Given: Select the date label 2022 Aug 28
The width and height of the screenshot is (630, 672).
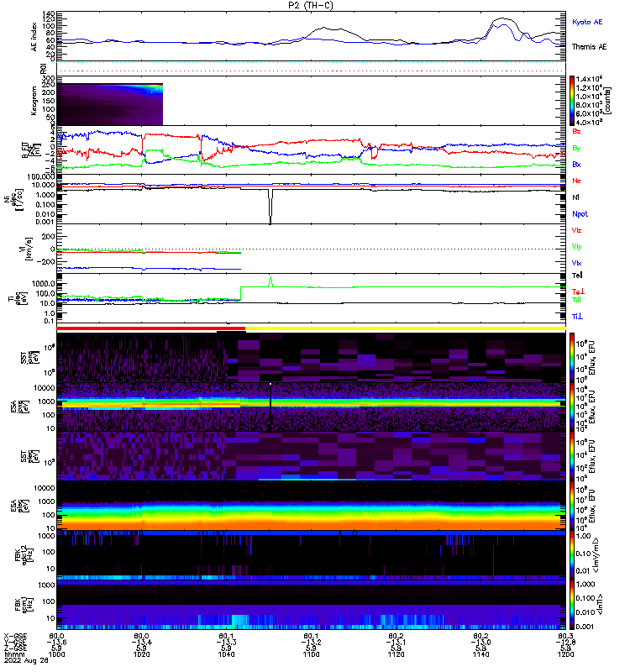Looking at the screenshot, I should click(x=26, y=661).
